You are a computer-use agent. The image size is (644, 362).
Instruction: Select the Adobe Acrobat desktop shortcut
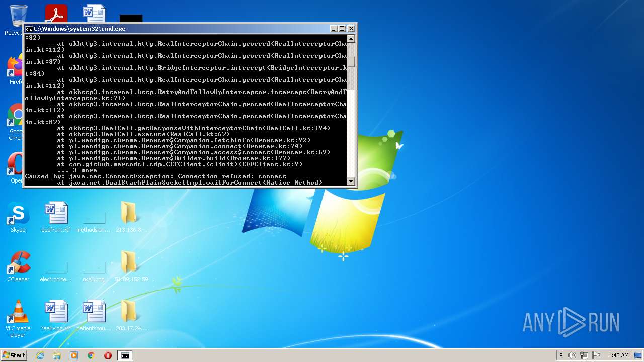click(56, 14)
